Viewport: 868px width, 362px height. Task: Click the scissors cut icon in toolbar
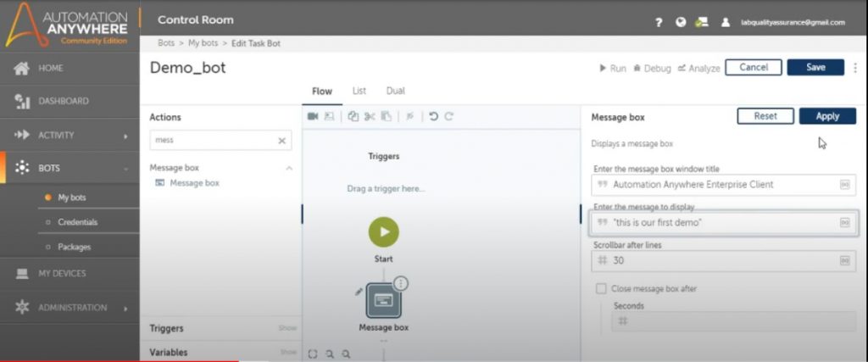(370, 116)
